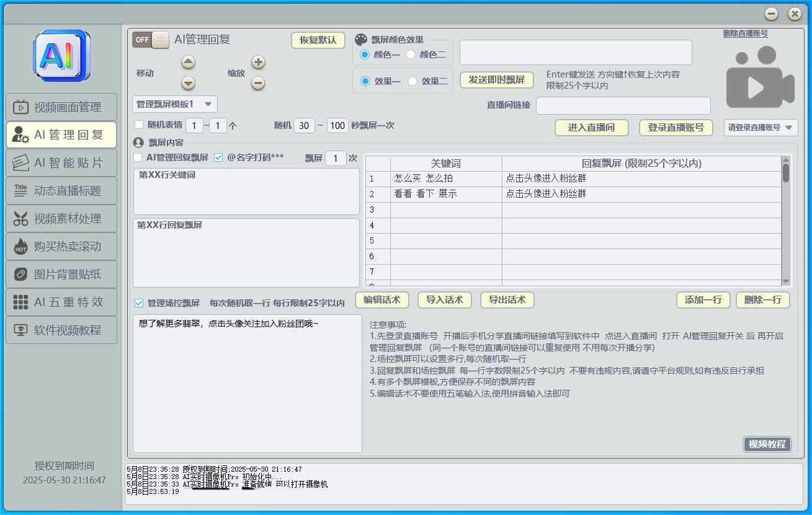This screenshot has width=812, height=515.
Task: Click the palette icon beside 飘屏颜色效果
Action: pos(361,40)
